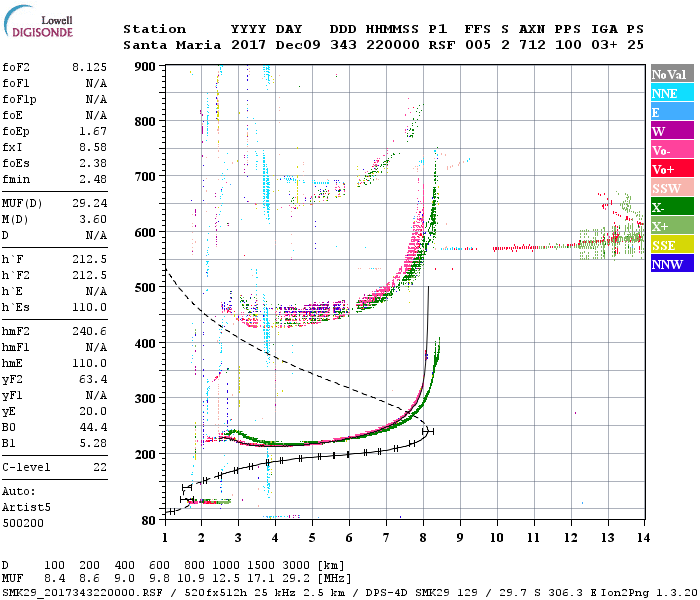
Task: Click the B1 value 5.28
Action: point(93,443)
